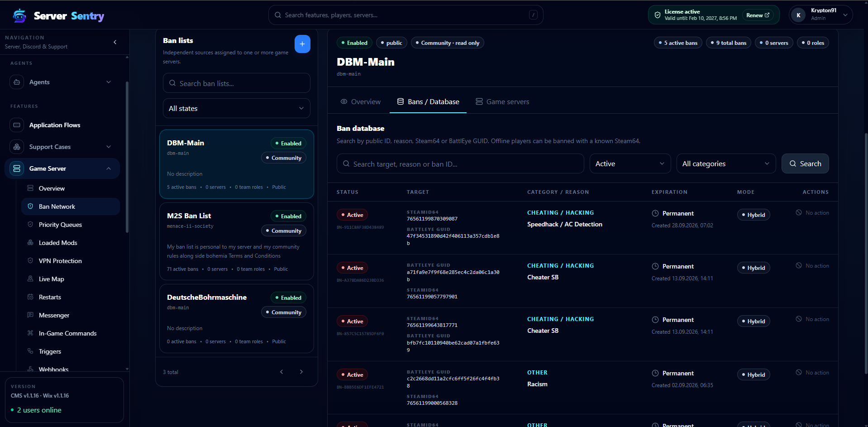Select the DBM-Main ban list card
Image resolution: width=868 pixels, height=427 pixels.
click(x=237, y=164)
